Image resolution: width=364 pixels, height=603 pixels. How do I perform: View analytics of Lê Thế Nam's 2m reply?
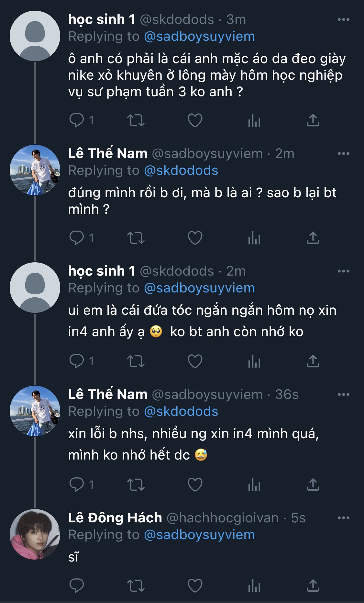pyautogui.click(x=254, y=238)
